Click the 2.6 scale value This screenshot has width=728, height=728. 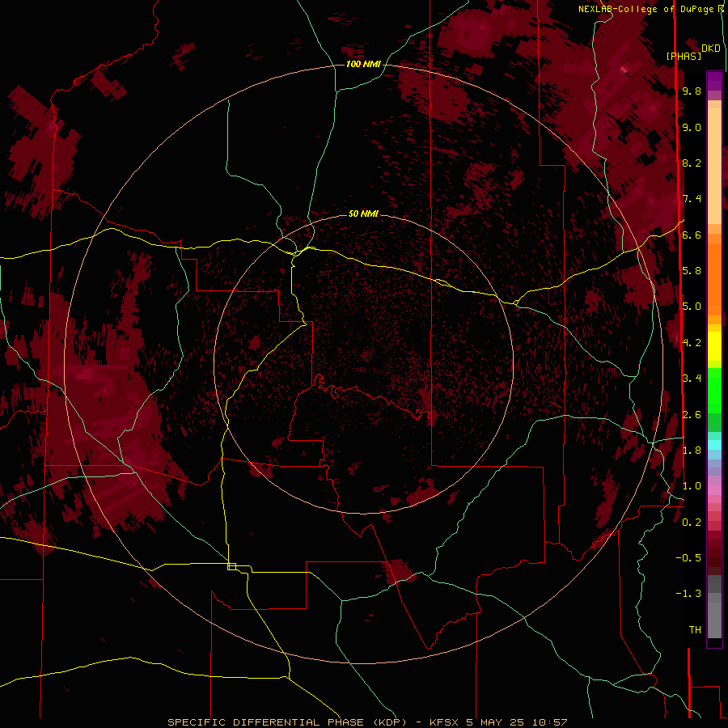692,415
